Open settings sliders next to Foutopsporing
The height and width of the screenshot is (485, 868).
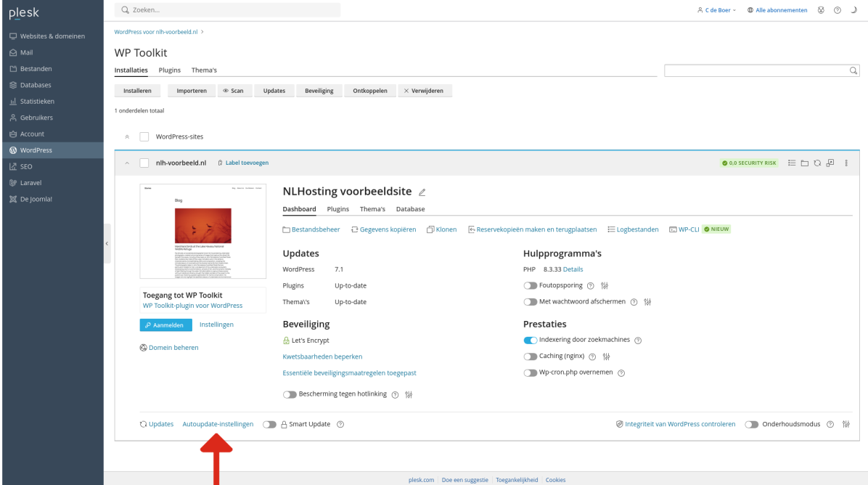pyautogui.click(x=605, y=285)
